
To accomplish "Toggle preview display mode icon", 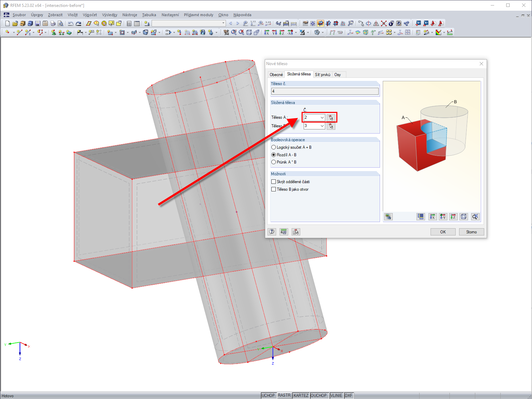I will coord(421,217).
